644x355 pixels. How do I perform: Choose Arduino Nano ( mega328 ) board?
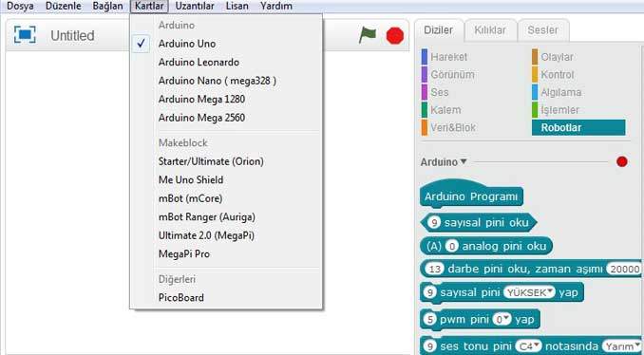point(226,81)
